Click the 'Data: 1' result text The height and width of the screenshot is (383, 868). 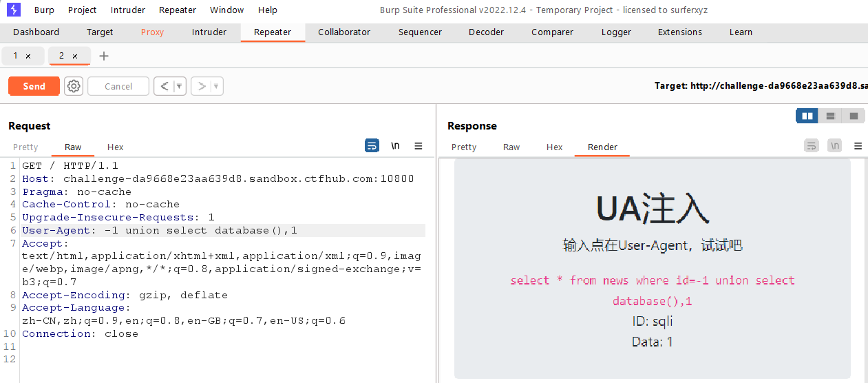pyautogui.click(x=652, y=342)
